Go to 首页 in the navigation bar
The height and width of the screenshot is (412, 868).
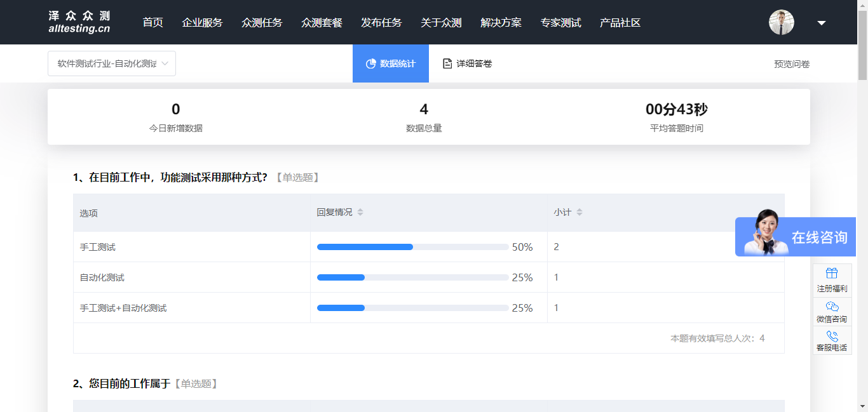click(x=153, y=22)
